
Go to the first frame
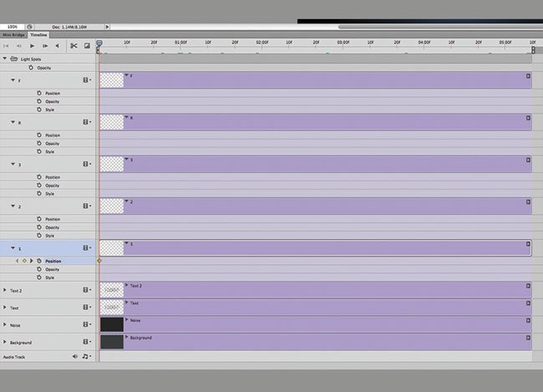point(7,46)
